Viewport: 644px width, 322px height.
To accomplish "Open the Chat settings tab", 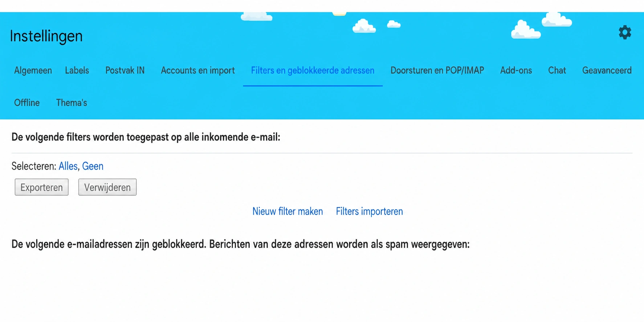I will (x=557, y=70).
